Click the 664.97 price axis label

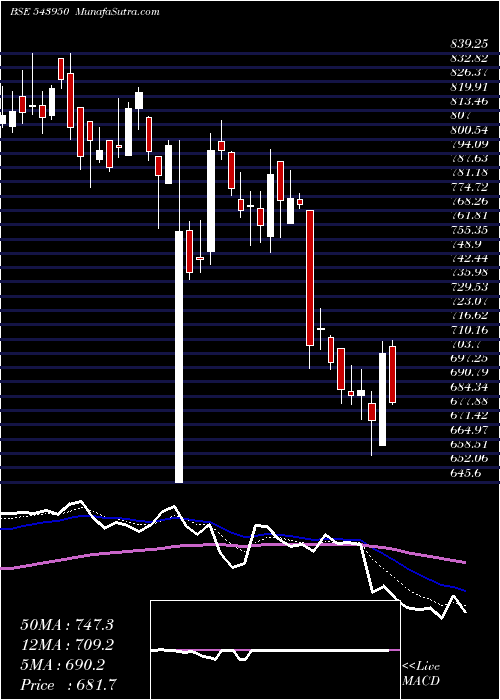click(469, 430)
